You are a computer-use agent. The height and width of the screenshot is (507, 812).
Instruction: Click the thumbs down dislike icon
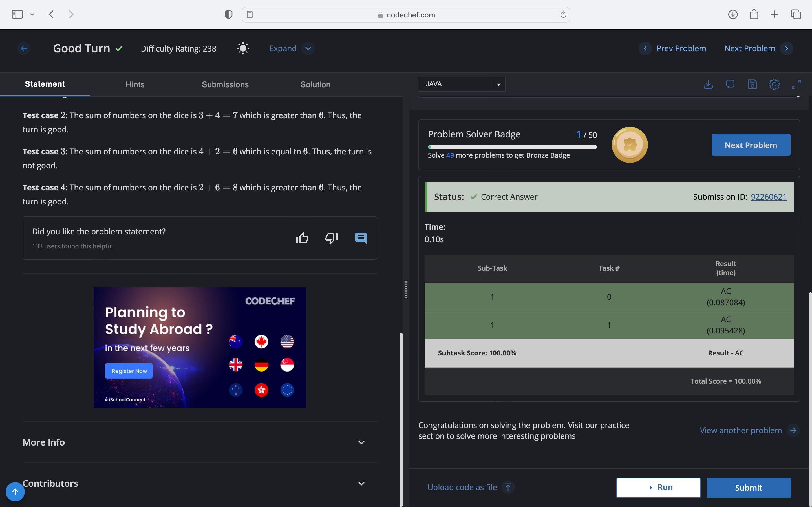pyautogui.click(x=331, y=238)
